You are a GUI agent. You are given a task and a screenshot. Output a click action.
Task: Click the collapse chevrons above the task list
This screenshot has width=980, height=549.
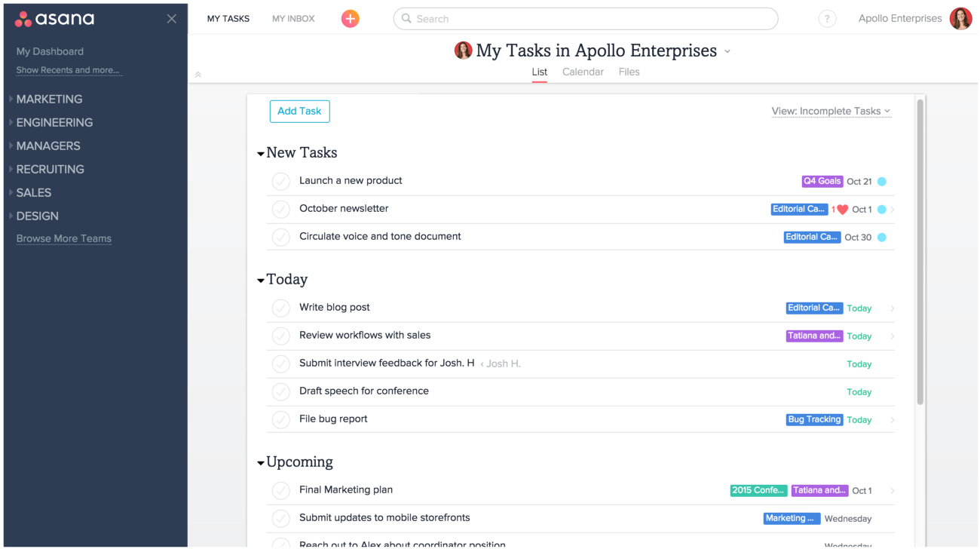(198, 75)
